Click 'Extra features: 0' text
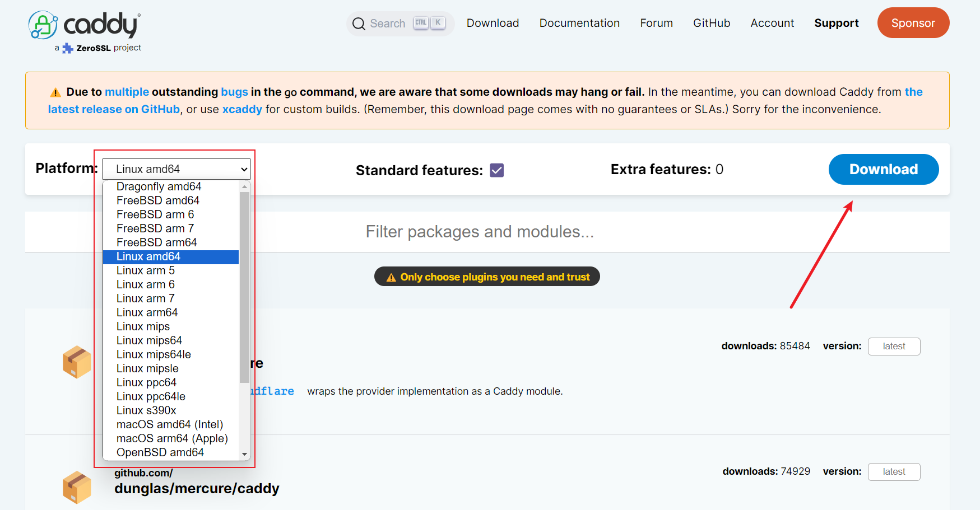 point(667,169)
